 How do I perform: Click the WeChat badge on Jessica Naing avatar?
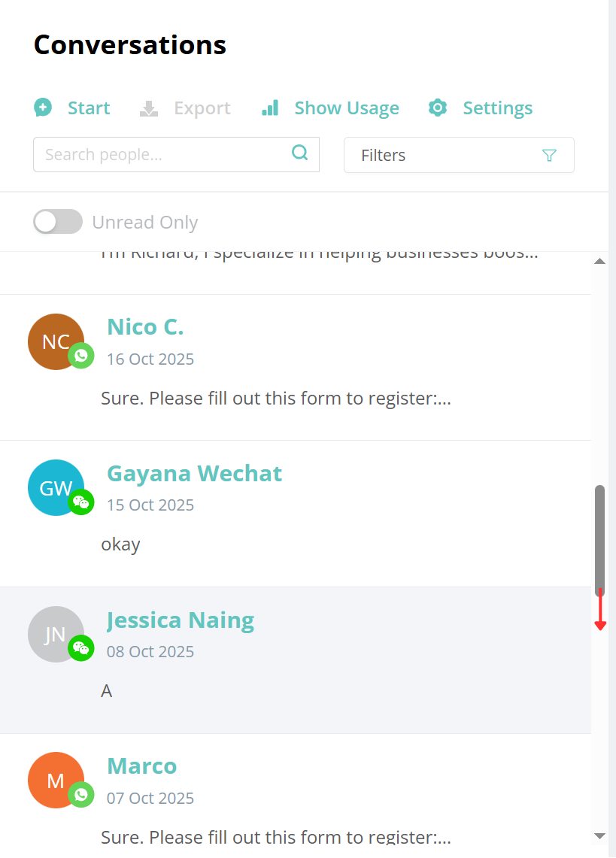(x=81, y=648)
